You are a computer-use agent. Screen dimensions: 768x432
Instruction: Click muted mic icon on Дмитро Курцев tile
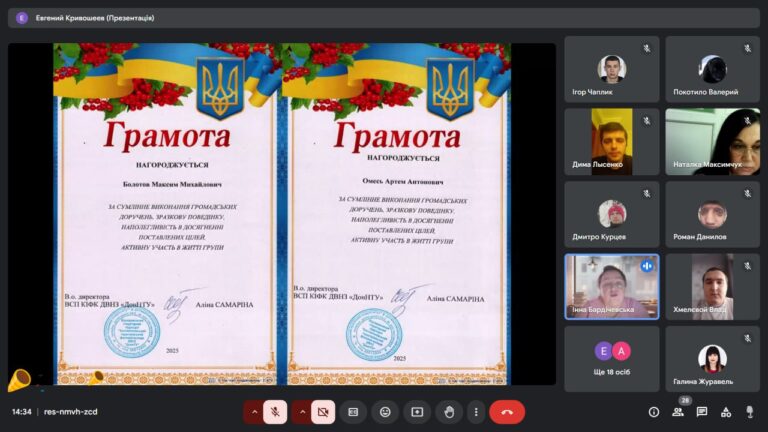647,193
